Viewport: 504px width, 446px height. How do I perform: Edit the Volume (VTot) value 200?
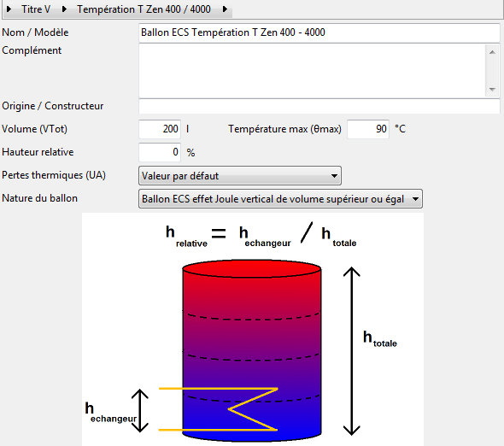click(x=160, y=129)
